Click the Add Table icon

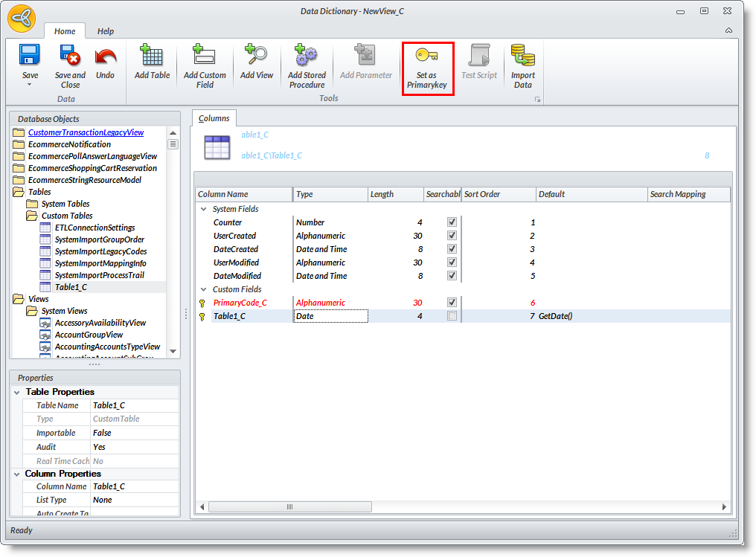(152, 57)
